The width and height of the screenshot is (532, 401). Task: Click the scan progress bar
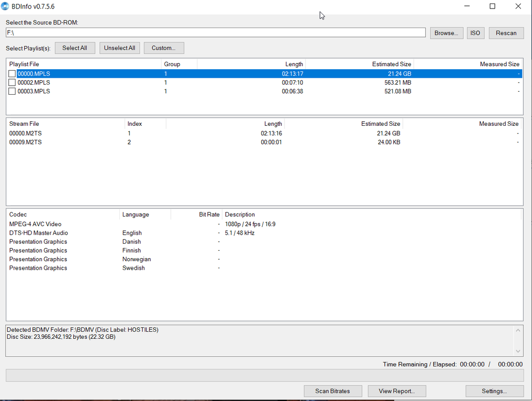pyautogui.click(x=265, y=375)
